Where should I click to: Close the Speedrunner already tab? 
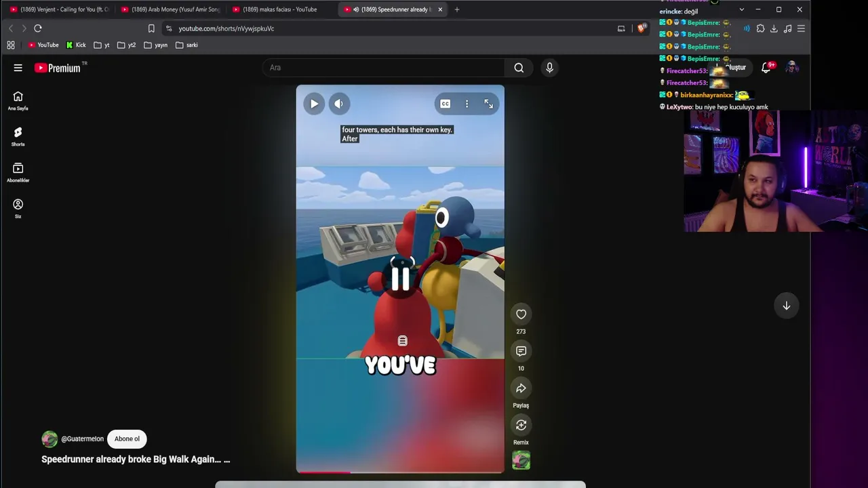440,9
